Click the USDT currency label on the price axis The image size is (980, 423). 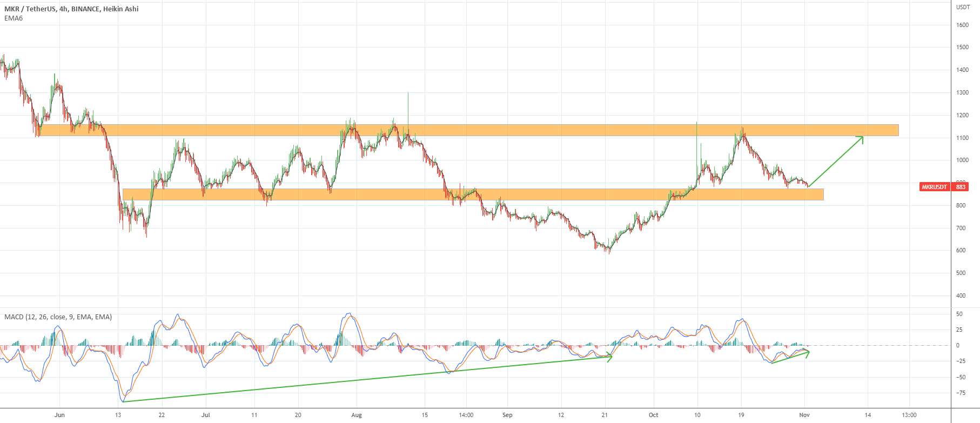pos(962,7)
